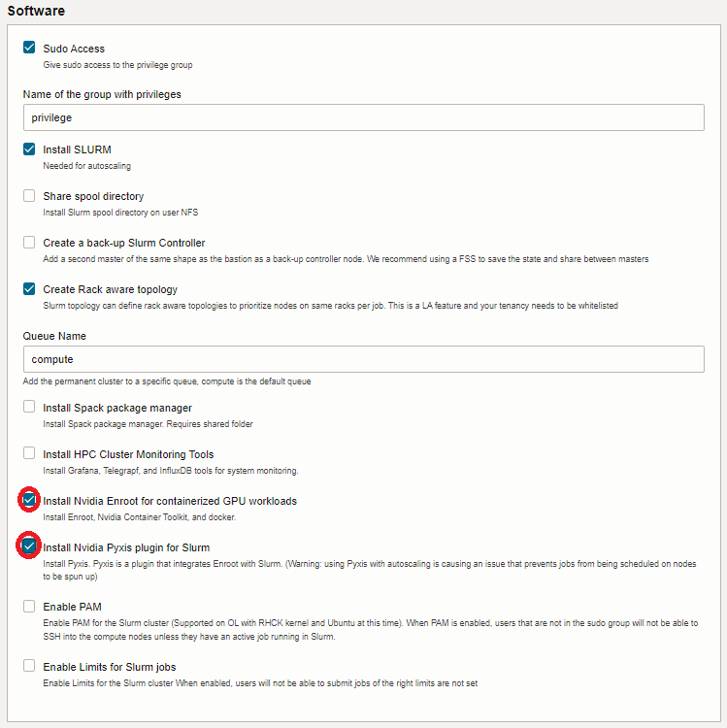Uncheck the Sudo Access checkbox
The image size is (727, 728).
[29, 48]
